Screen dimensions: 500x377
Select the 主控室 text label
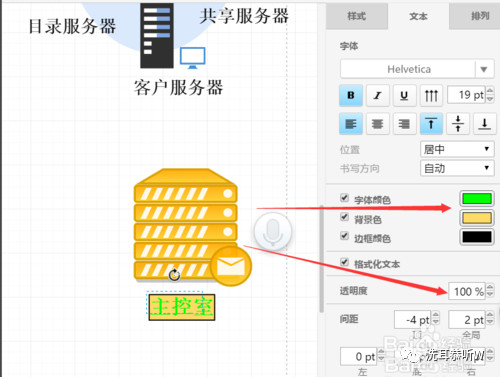point(182,307)
